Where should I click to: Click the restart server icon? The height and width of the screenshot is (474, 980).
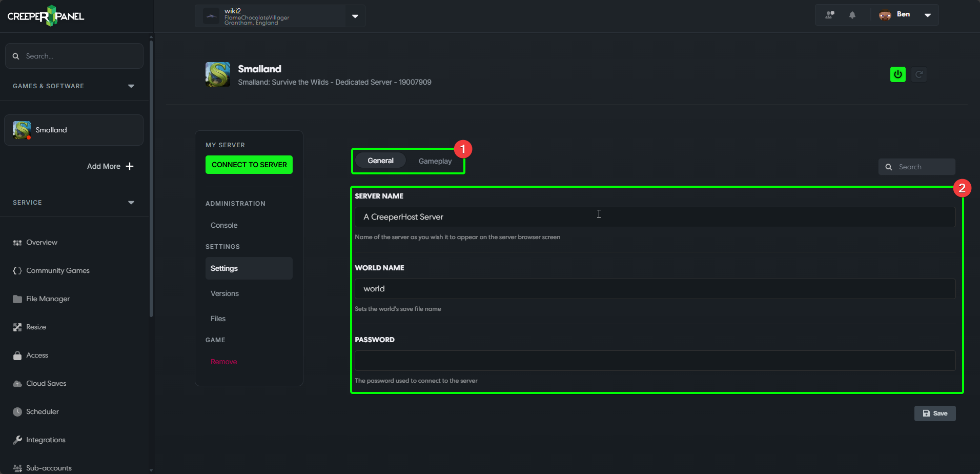click(919, 74)
